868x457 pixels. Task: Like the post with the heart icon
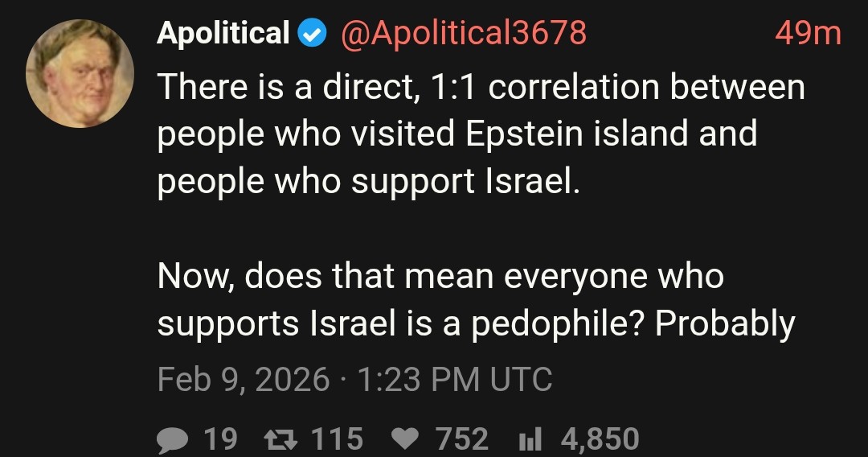click(404, 439)
